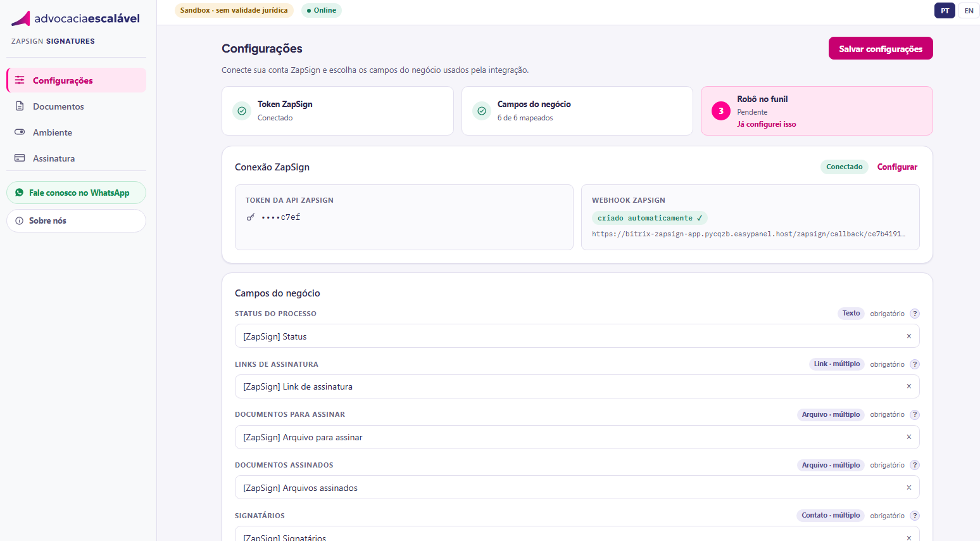Open help icon for Links de assinatura
The height and width of the screenshot is (541, 980).
(x=914, y=364)
